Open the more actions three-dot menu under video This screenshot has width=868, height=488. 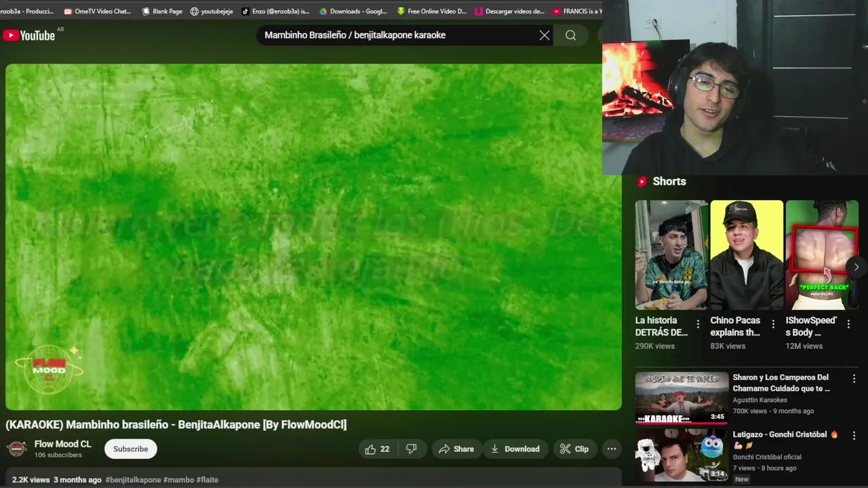pos(612,449)
